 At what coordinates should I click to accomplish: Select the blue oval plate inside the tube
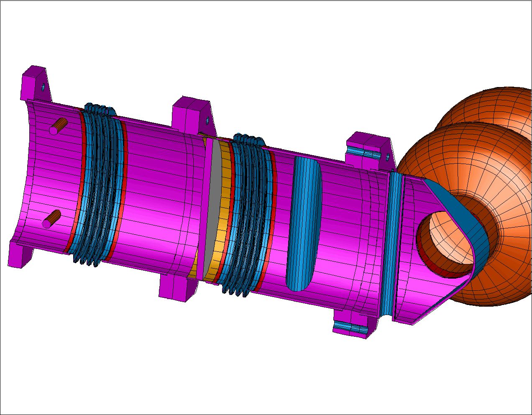(304, 224)
